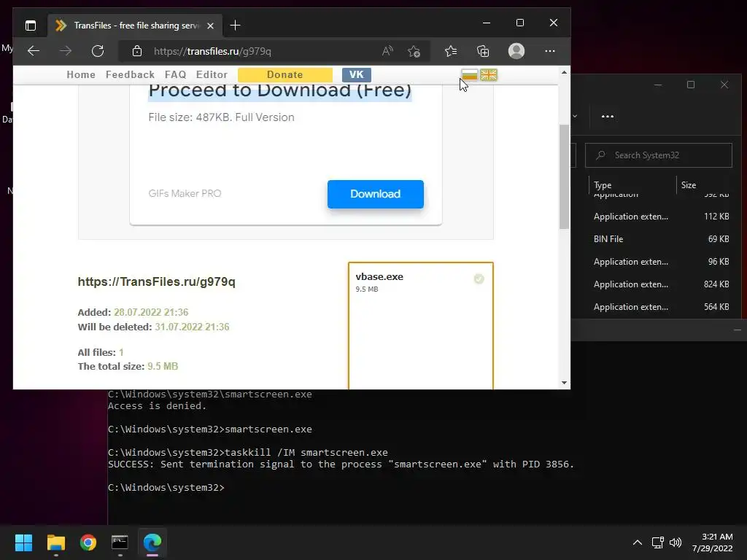
Task: Close the TransFiles browser tab
Action: click(210, 26)
